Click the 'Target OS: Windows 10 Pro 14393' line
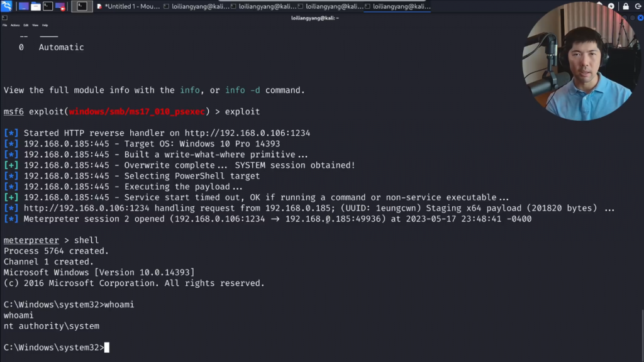This screenshot has height=362, width=644. click(142, 144)
